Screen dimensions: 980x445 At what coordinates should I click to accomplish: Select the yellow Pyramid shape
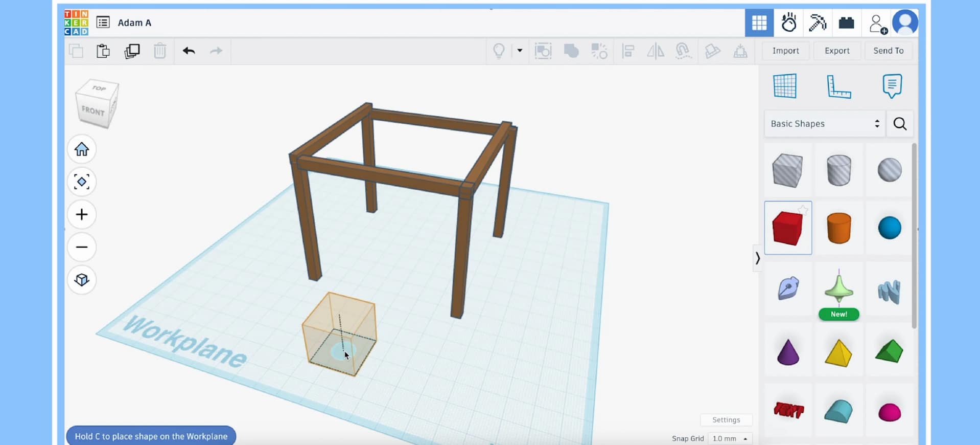[x=838, y=353]
